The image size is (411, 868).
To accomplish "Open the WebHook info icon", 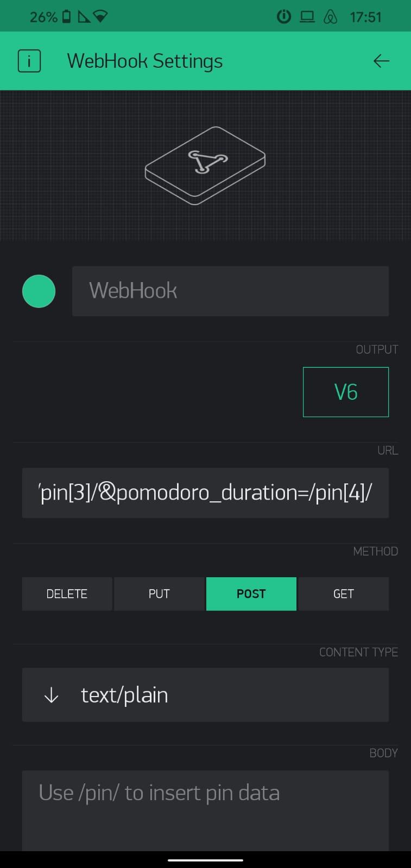I will tap(29, 61).
